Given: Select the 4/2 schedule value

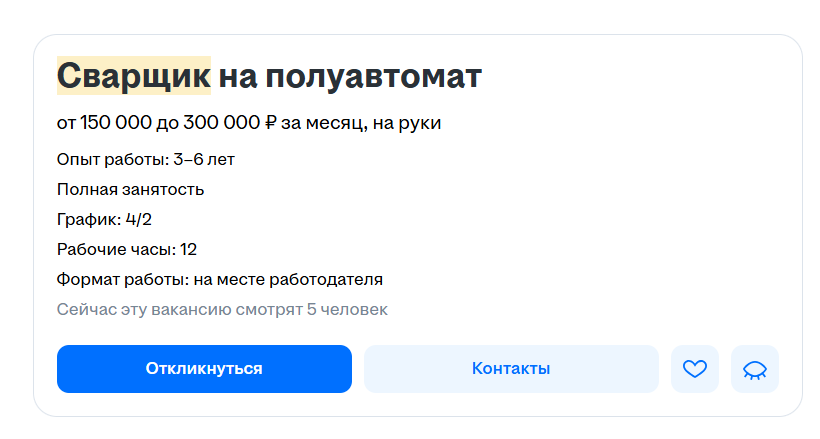Looking at the screenshot, I should point(139,219).
